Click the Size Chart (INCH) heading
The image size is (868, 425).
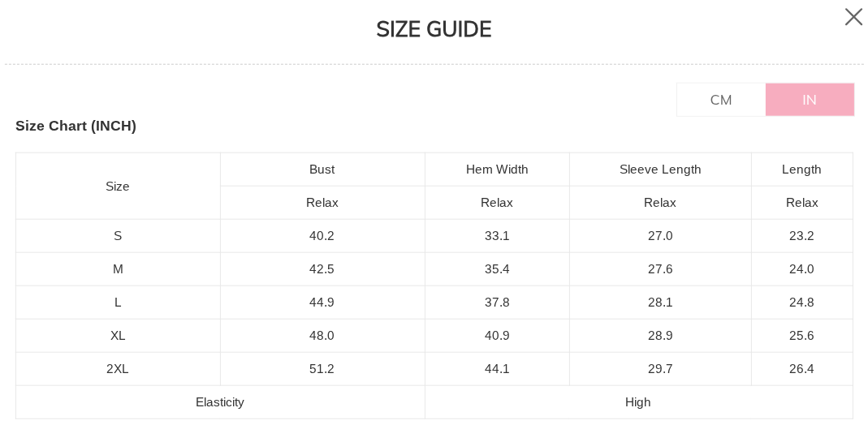(76, 126)
